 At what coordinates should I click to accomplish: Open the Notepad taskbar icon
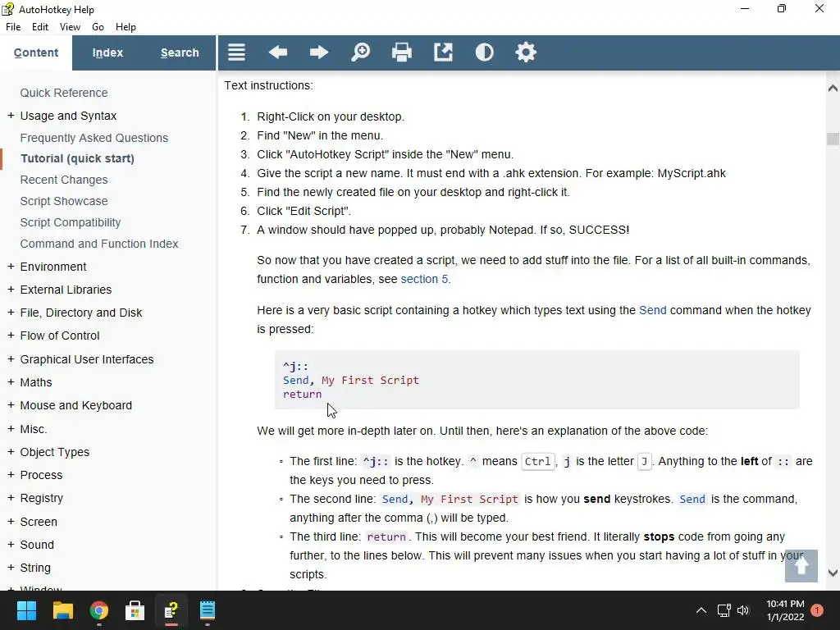click(208, 610)
